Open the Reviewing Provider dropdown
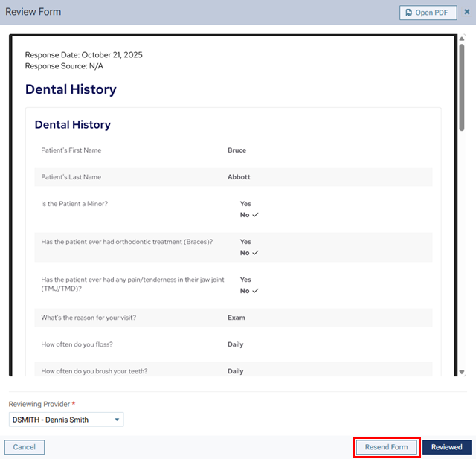476x459 pixels. tap(66, 420)
